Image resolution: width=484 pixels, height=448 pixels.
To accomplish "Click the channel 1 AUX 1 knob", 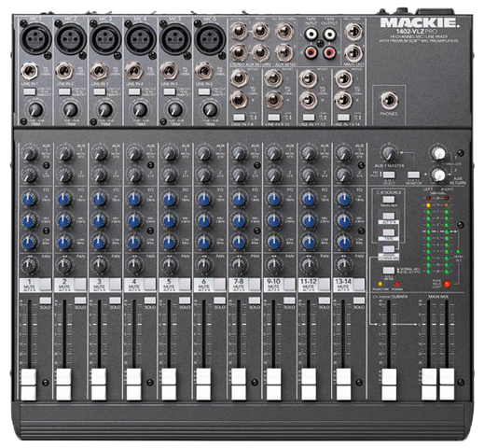I will [x=30, y=153].
